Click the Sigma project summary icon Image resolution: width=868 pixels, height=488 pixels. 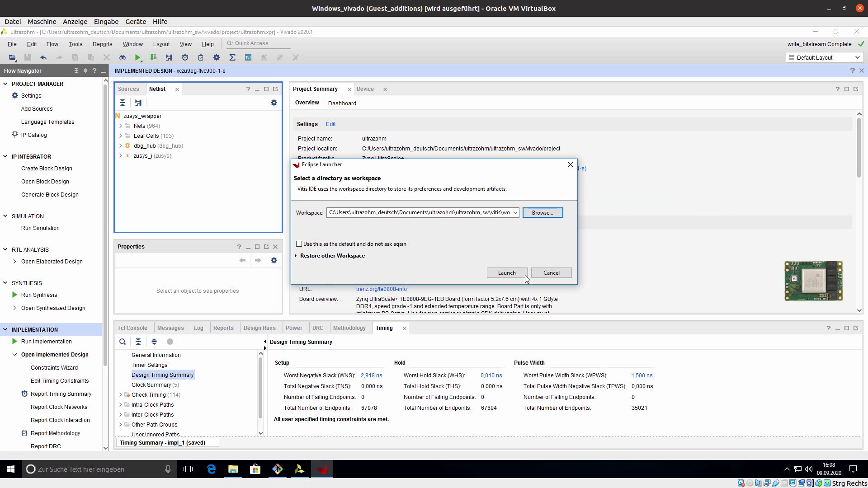232,57
